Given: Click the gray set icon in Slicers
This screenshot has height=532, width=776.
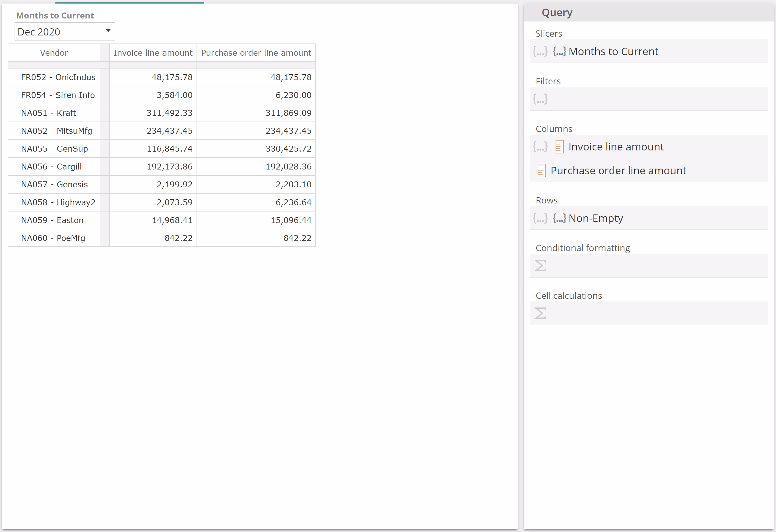Looking at the screenshot, I should (540, 52).
